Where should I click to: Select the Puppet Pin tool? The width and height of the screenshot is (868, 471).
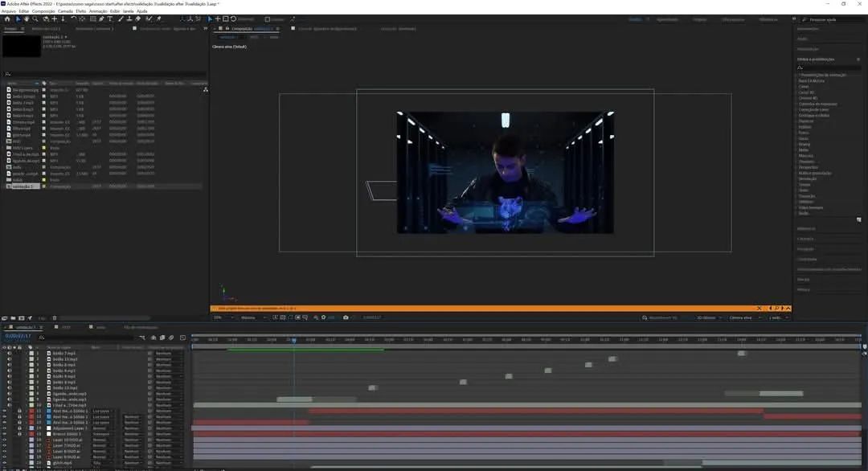point(158,18)
